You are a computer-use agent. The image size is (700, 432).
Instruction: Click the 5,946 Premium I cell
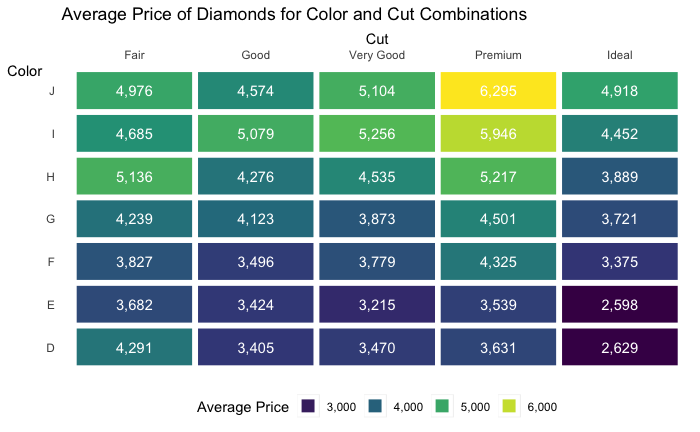pyautogui.click(x=498, y=133)
